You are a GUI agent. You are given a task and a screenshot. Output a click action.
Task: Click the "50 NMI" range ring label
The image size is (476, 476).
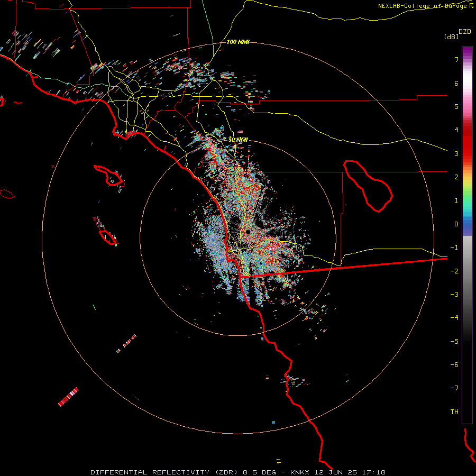(238, 140)
